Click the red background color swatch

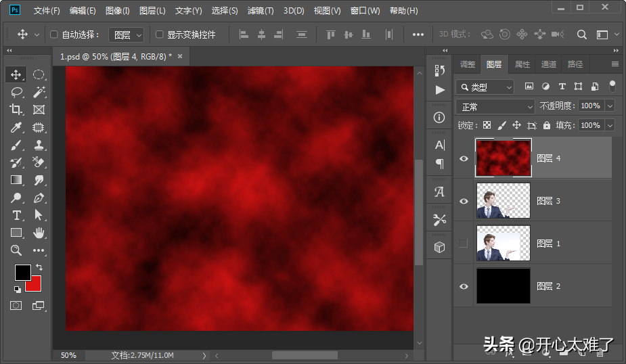pos(32,283)
